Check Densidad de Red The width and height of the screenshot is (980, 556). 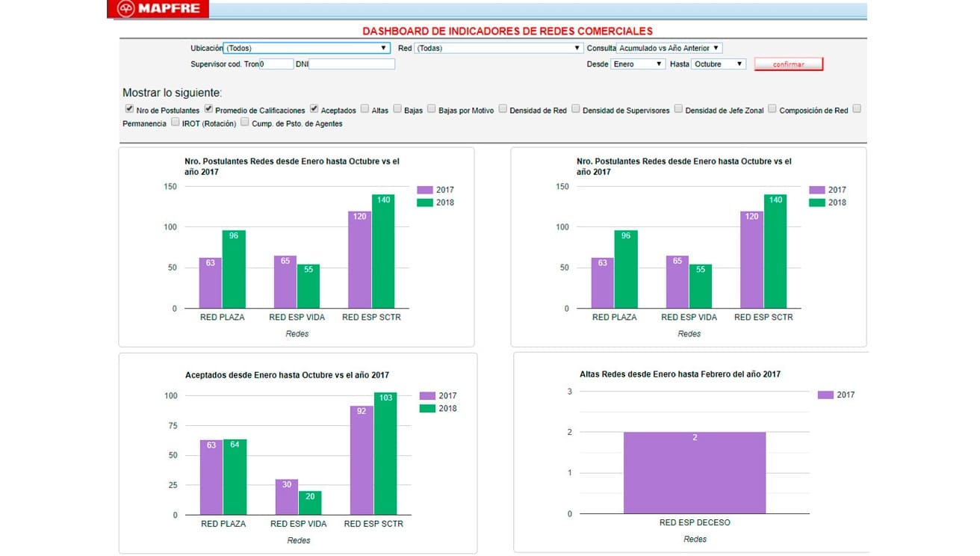tap(503, 108)
